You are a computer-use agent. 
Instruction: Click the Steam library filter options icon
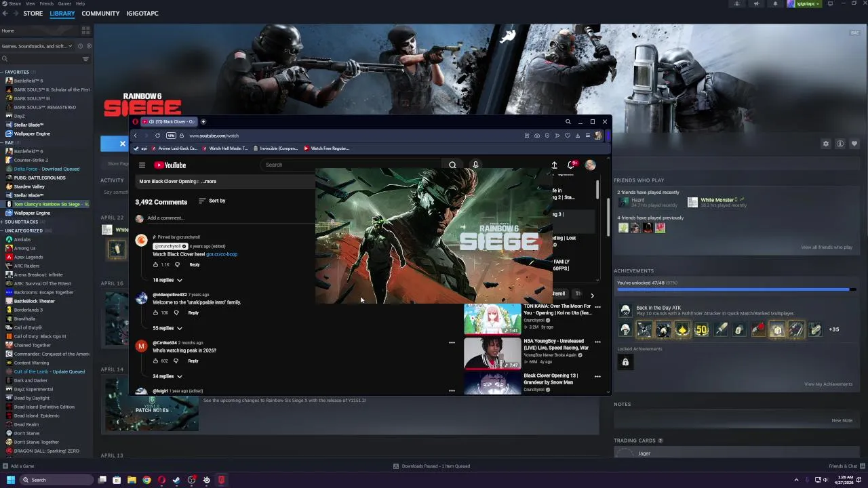pos(85,59)
